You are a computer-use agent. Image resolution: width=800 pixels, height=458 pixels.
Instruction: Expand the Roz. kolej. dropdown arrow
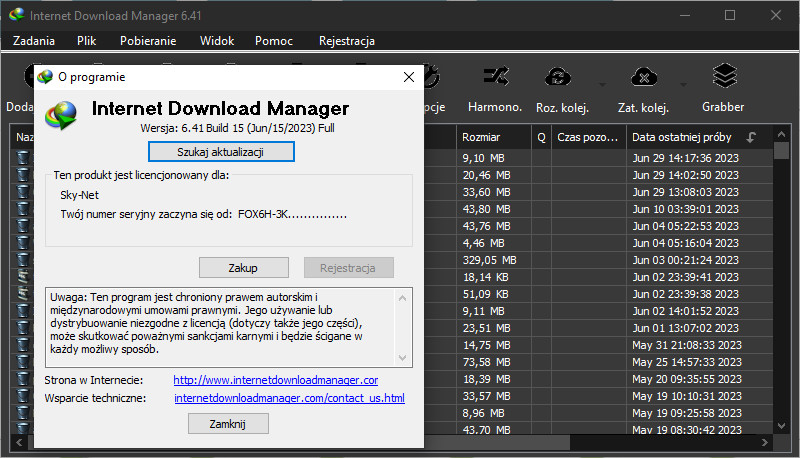click(603, 85)
